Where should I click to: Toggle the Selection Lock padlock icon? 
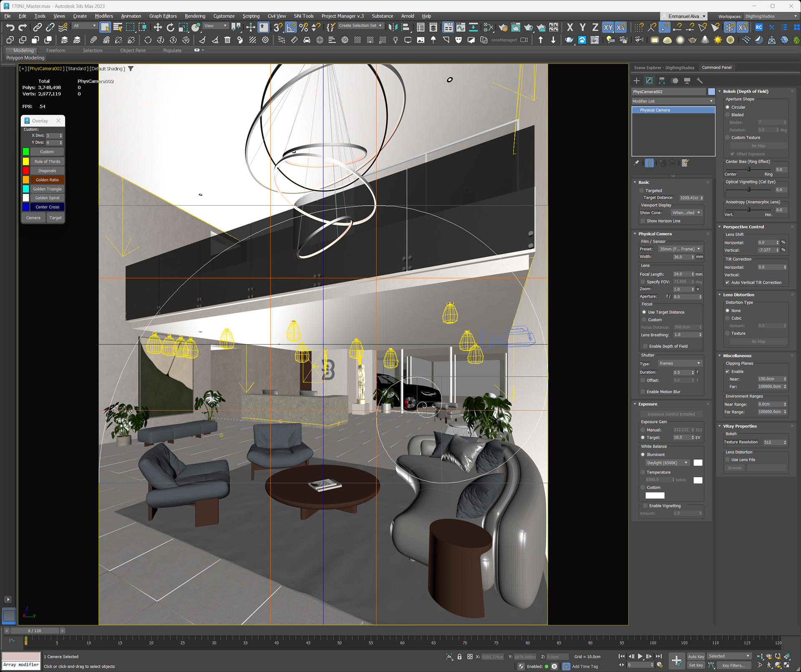click(459, 657)
